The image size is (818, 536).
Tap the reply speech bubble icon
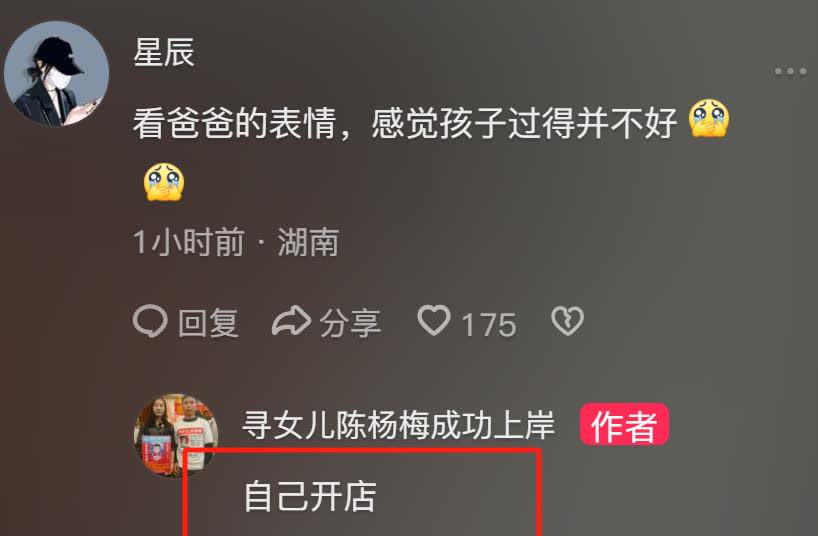150,321
